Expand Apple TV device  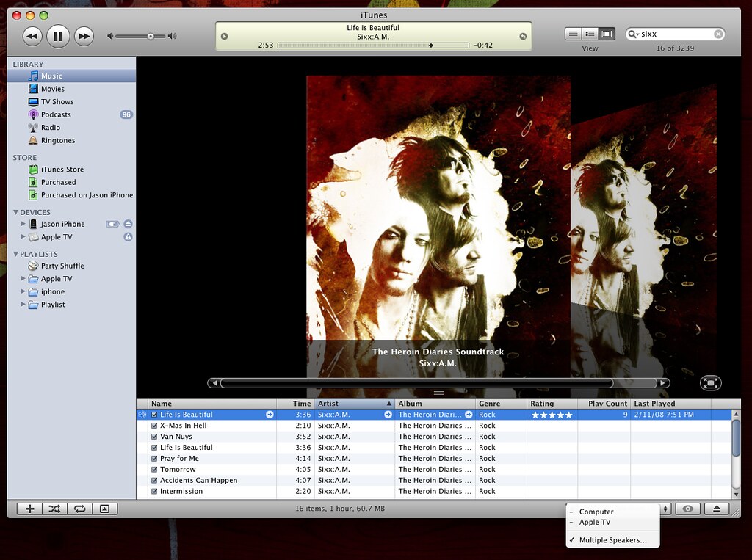(23, 236)
